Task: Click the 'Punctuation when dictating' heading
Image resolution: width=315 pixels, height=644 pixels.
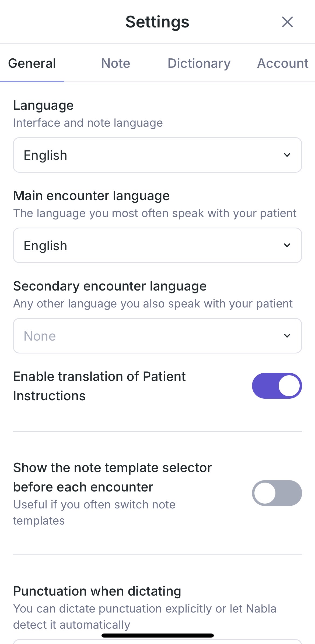Action: click(x=97, y=591)
